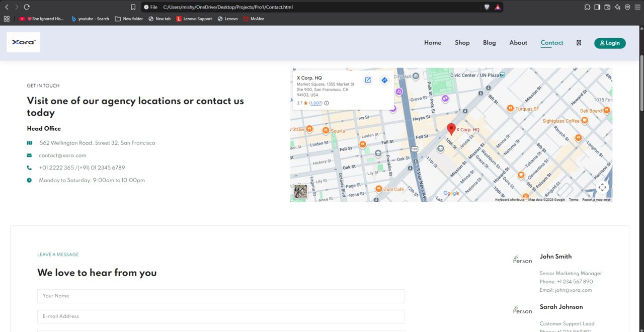Open the Brave Rewards triangle icon
This screenshot has width=644, height=332.
pyautogui.click(x=498, y=7)
